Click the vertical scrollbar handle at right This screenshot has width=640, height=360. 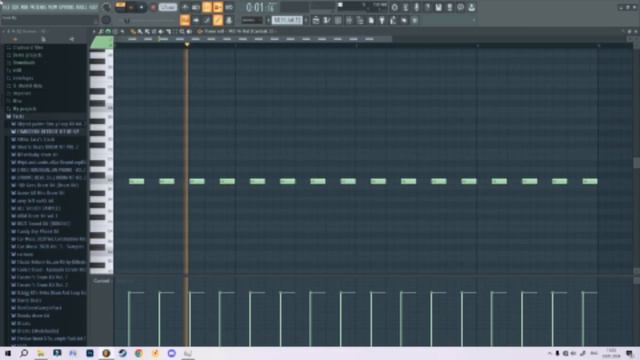tap(636, 162)
